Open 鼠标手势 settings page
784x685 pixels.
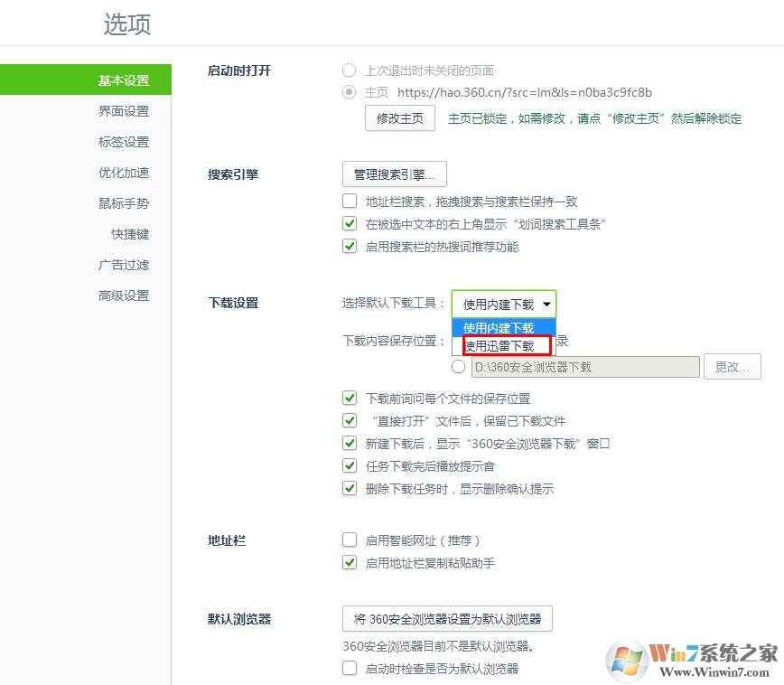[x=124, y=203]
